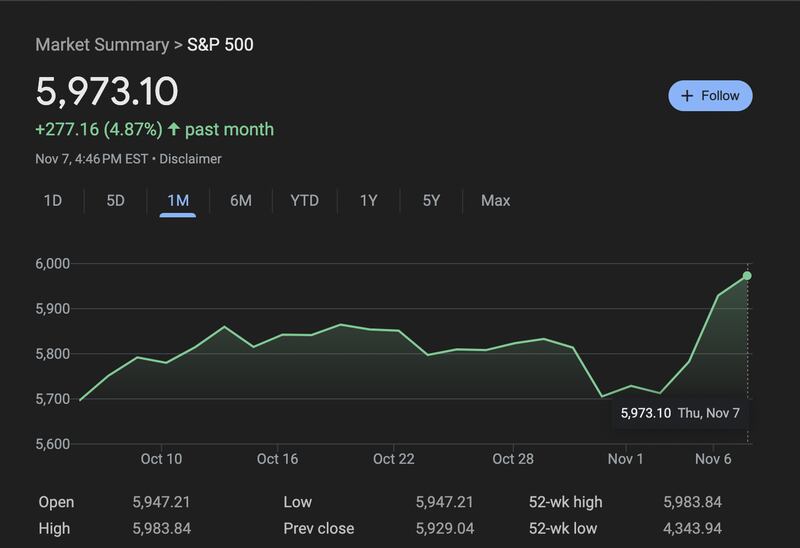Image resolution: width=800 pixels, height=548 pixels.
Task: Show the 6M chart range
Action: click(241, 200)
